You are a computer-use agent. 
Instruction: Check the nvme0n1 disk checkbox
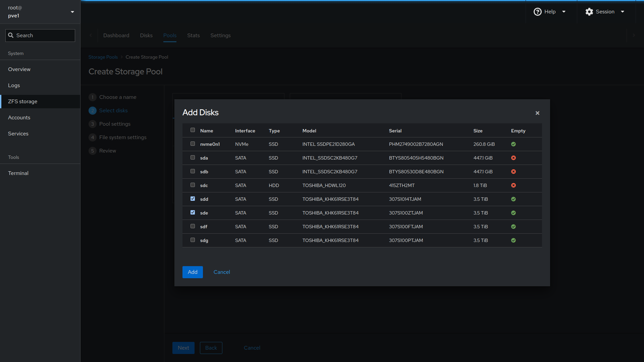193,144
